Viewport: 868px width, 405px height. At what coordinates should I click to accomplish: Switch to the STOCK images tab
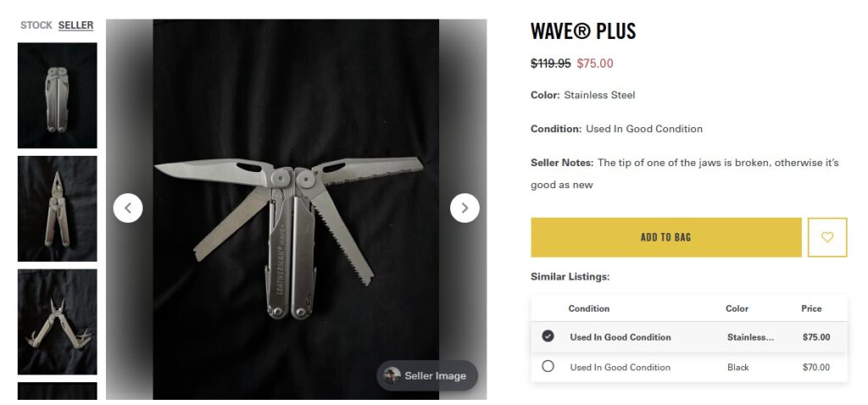pyautogui.click(x=36, y=25)
